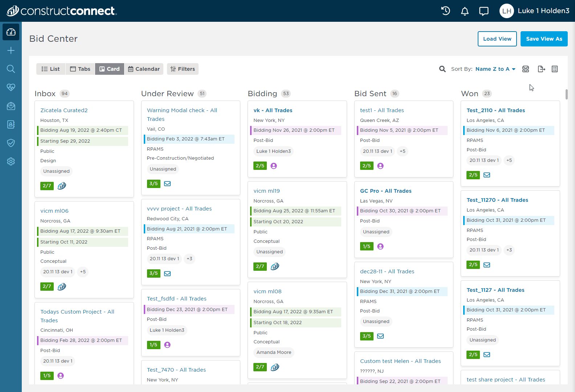
Task: Switch to Tabs view
Action: (80, 69)
